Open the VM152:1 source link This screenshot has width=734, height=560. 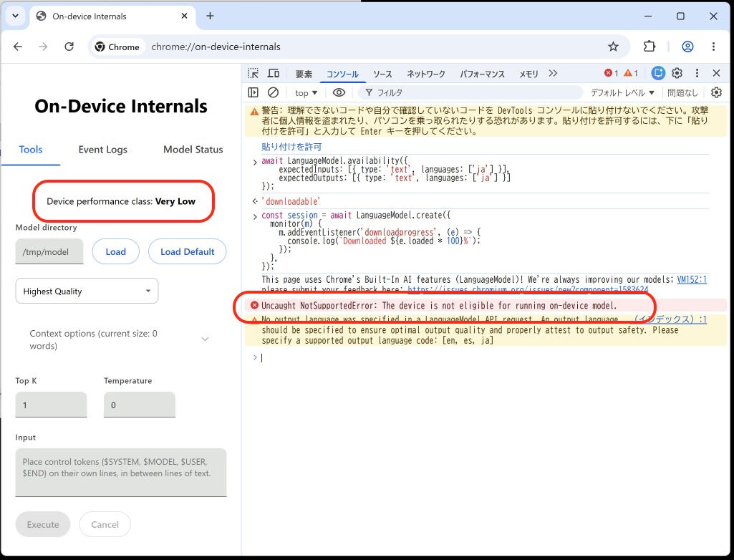pos(692,279)
